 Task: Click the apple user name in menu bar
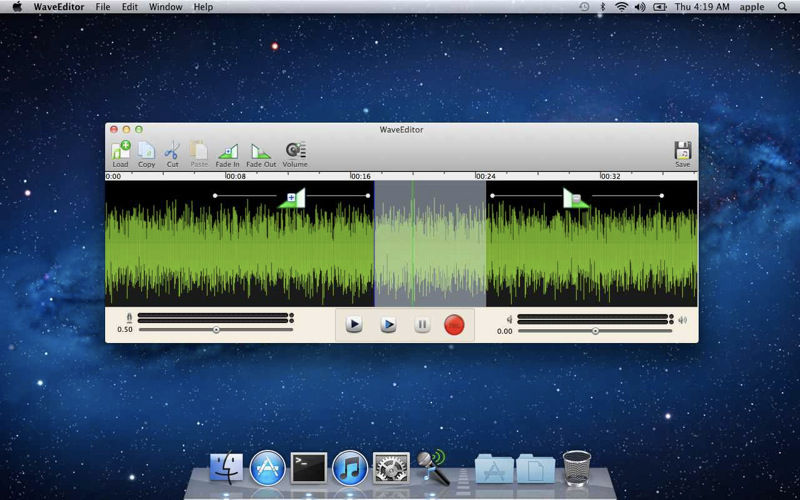pos(752,7)
